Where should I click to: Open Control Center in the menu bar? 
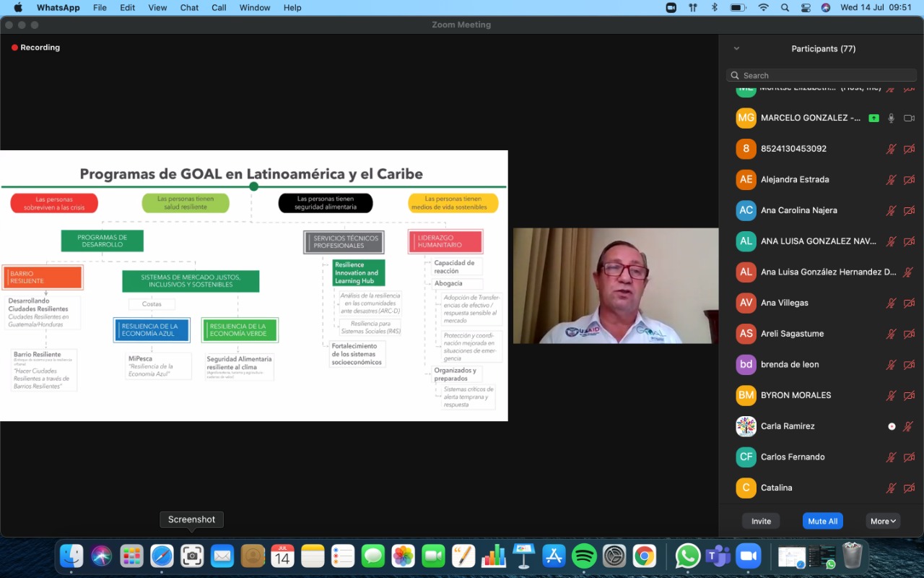pyautogui.click(x=806, y=8)
